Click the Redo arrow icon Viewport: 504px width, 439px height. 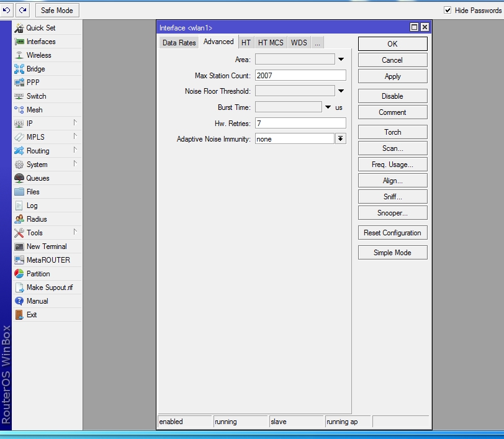pyautogui.click(x=22, y=11)
